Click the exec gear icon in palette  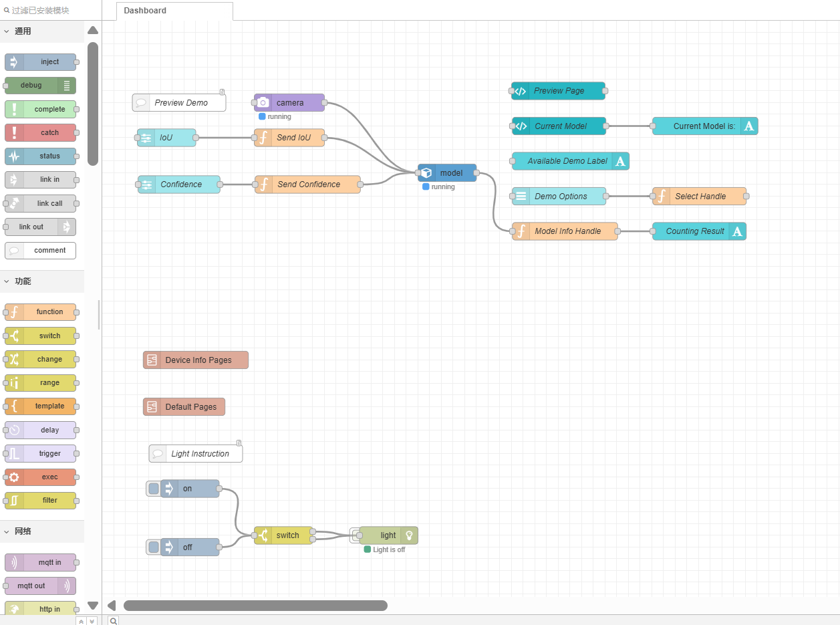pyautogui.click(x=14, y=477)
